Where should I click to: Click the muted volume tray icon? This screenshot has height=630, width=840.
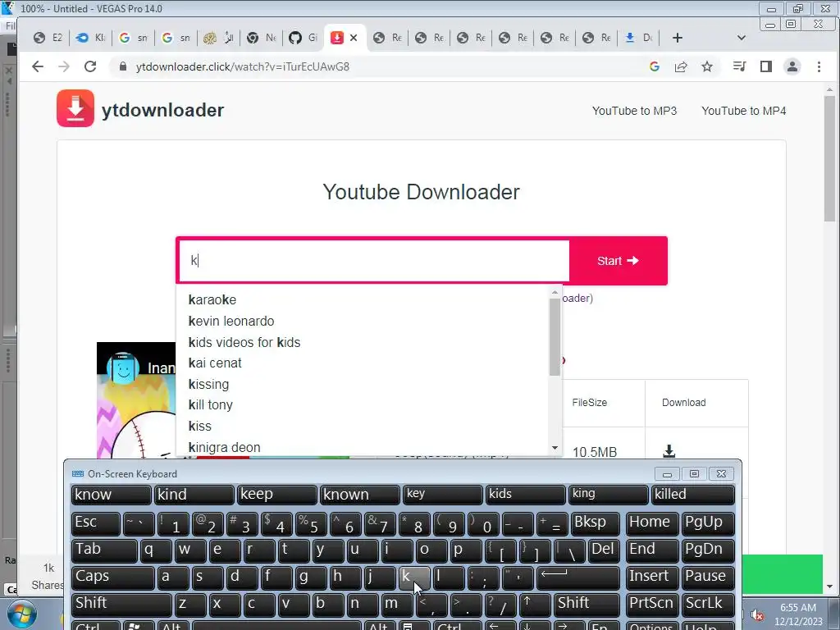click(756, 614)
